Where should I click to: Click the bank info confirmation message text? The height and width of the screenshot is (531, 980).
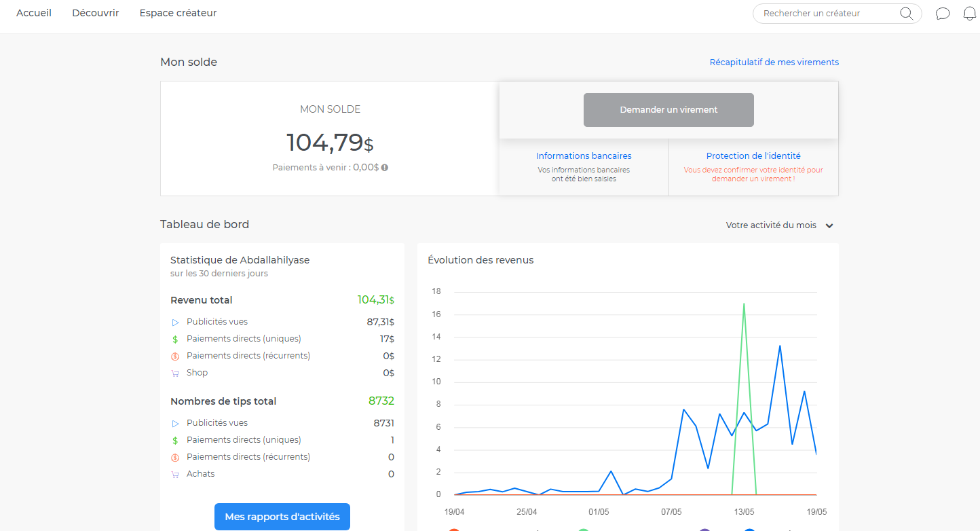click(584, 175)
